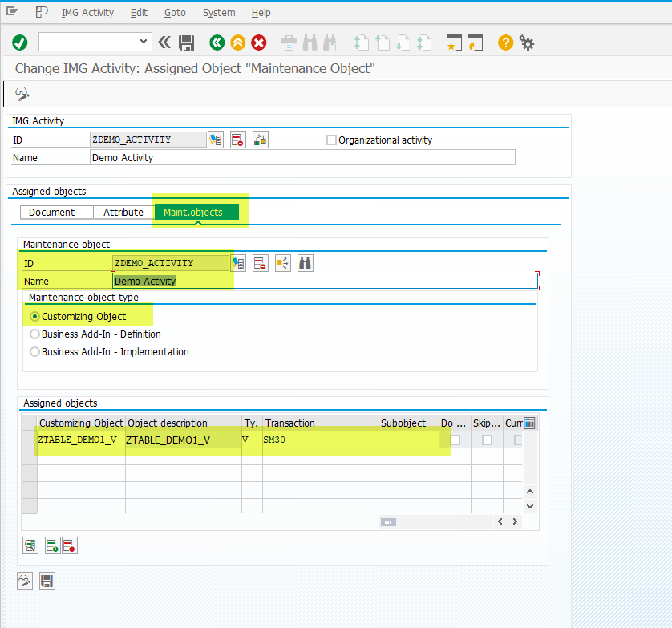Select Customizing Object radio button

click(x=35, y=316)
